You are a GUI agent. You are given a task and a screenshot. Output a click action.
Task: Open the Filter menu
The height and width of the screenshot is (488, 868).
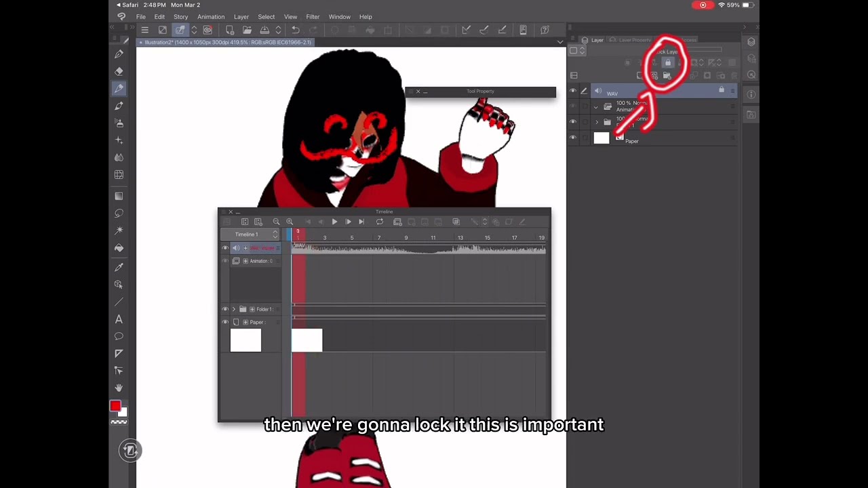pyautogui.click(x=313, y=17)
